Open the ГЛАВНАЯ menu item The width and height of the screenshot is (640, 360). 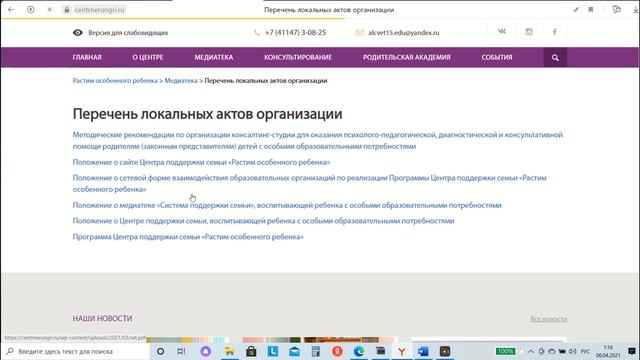87,58
